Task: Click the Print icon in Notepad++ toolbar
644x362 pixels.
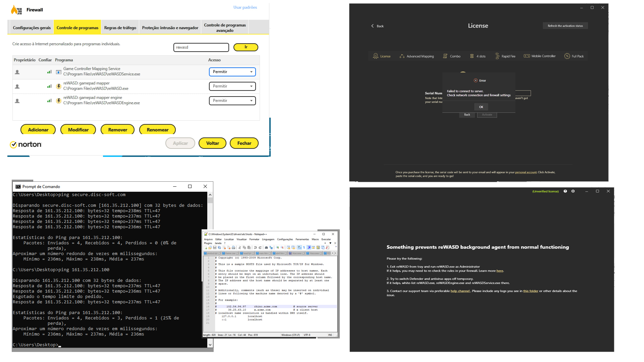Action: [233, 248]
